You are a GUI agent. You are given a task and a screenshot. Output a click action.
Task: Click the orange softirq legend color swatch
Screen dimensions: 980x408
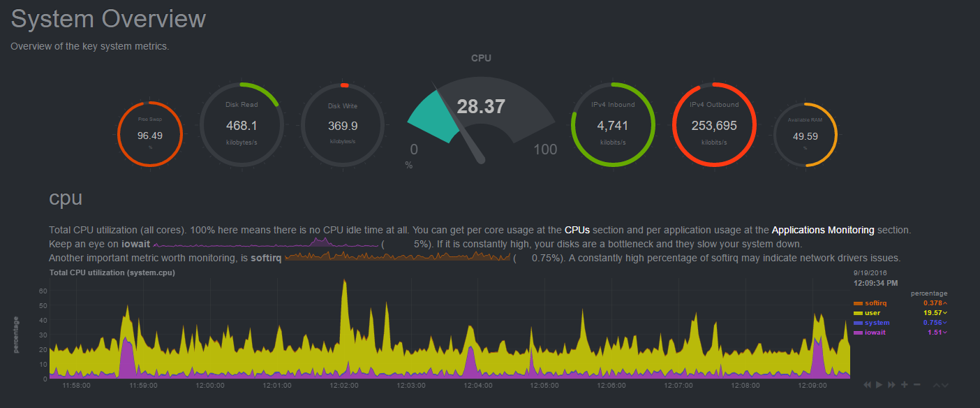click(858, 303)
